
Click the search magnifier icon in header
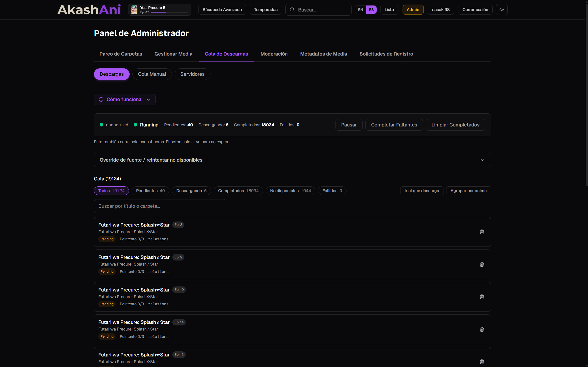tap(292, 10)
